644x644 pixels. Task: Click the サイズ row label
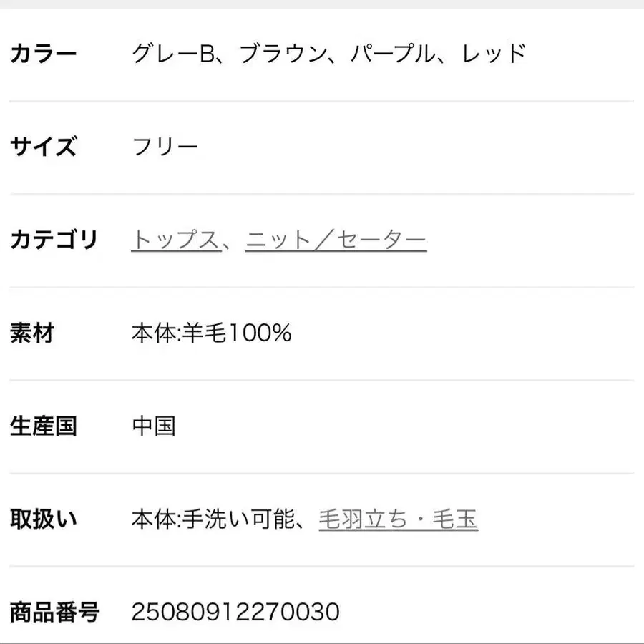(43, 147)
